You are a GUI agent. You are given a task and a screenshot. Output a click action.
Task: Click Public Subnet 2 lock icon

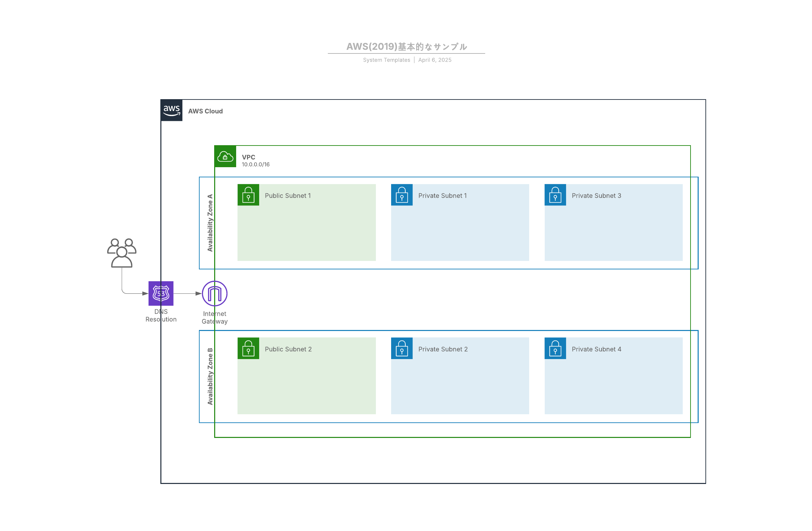point(248,348)
